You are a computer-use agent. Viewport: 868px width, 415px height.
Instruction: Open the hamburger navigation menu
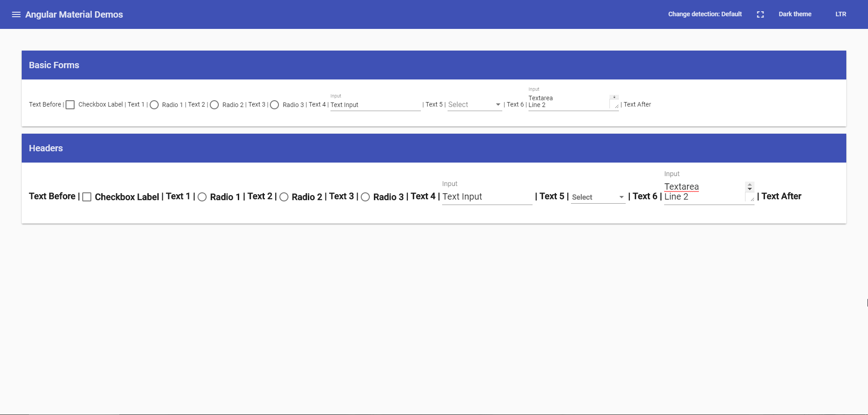(16, 14)
